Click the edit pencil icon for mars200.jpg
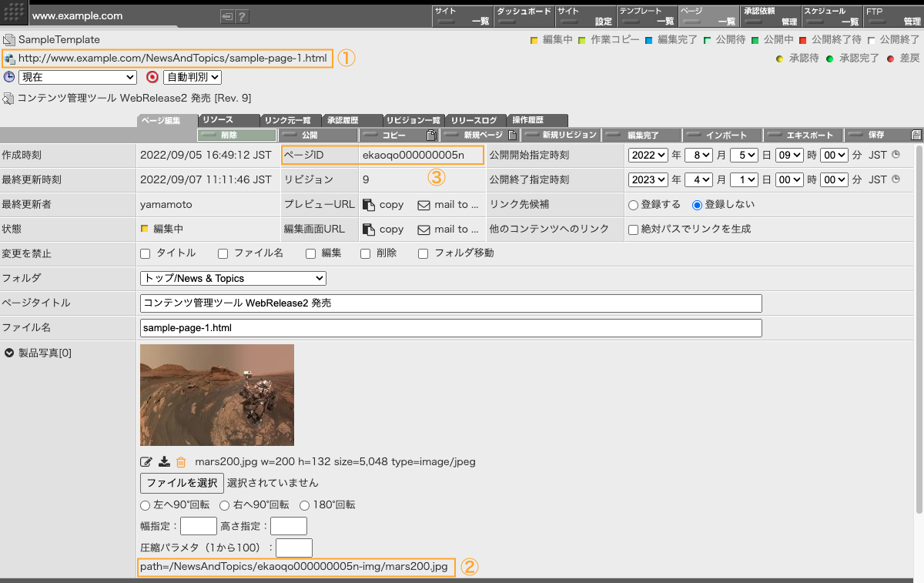Viewport: 924px width, 583px height. (146, 462)
